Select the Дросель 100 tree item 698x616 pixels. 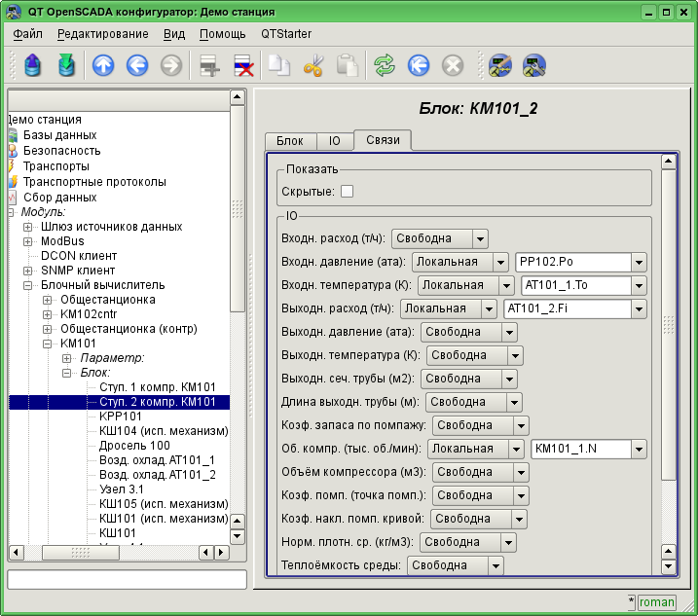click(134, 446)
